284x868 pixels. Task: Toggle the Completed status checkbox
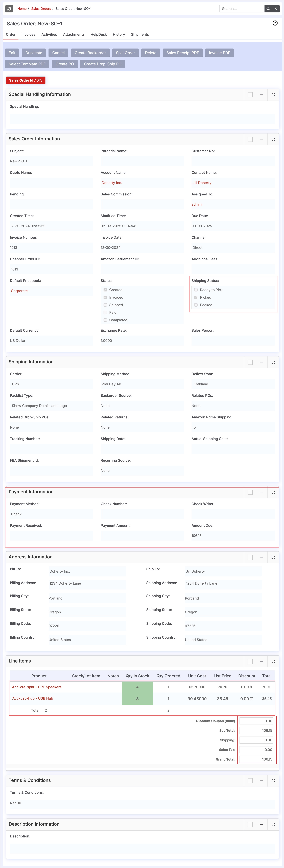(105, 320)
